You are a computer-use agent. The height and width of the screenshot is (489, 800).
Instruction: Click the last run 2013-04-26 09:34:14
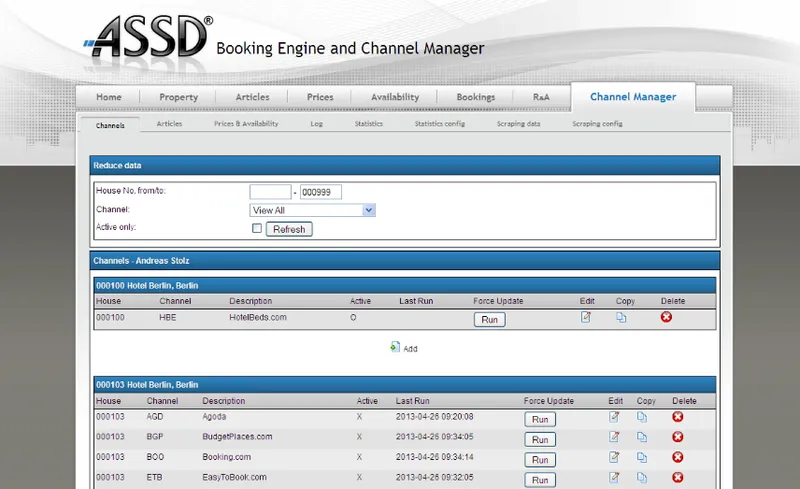[x=434, y=457]
